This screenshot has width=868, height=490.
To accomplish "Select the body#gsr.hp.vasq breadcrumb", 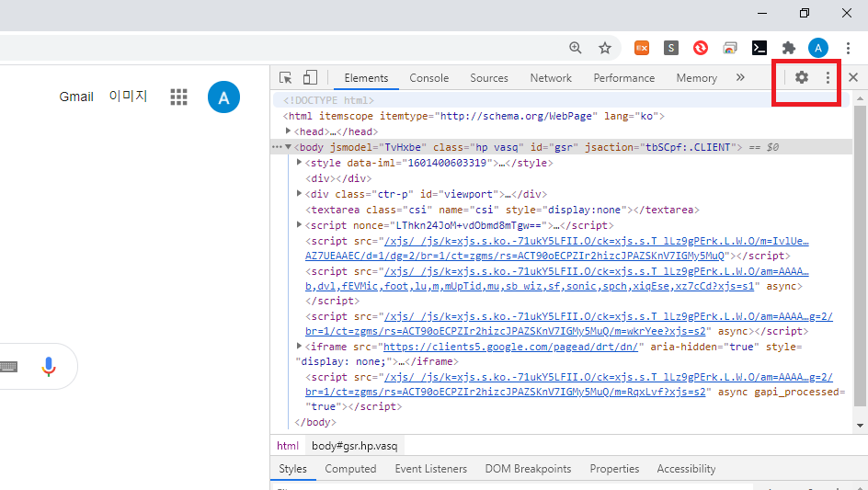I will click(354, 446).
